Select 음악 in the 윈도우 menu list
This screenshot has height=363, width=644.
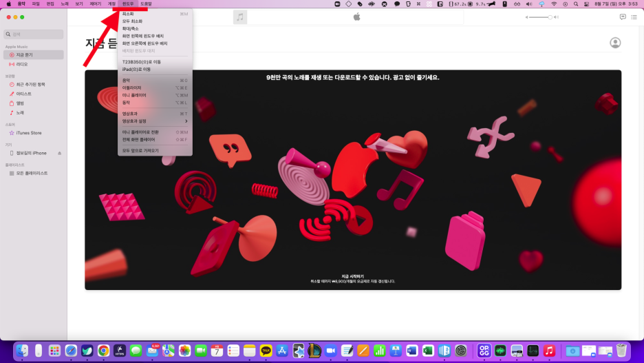pos(155,81)
